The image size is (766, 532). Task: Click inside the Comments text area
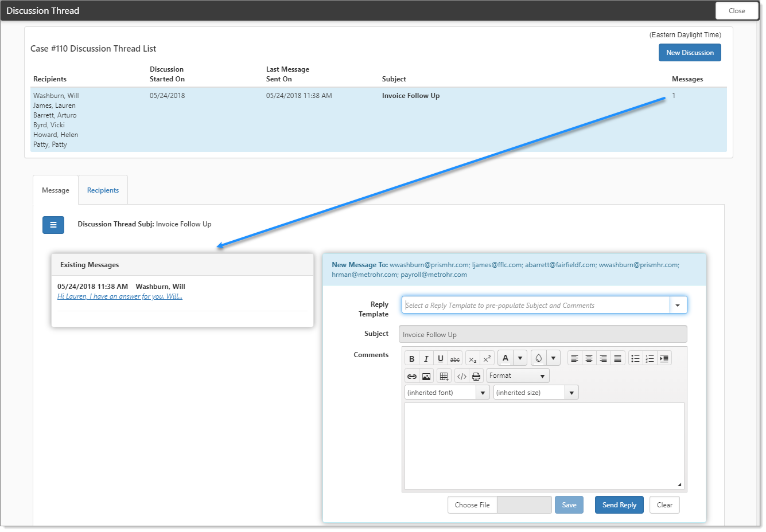point(544,445)
